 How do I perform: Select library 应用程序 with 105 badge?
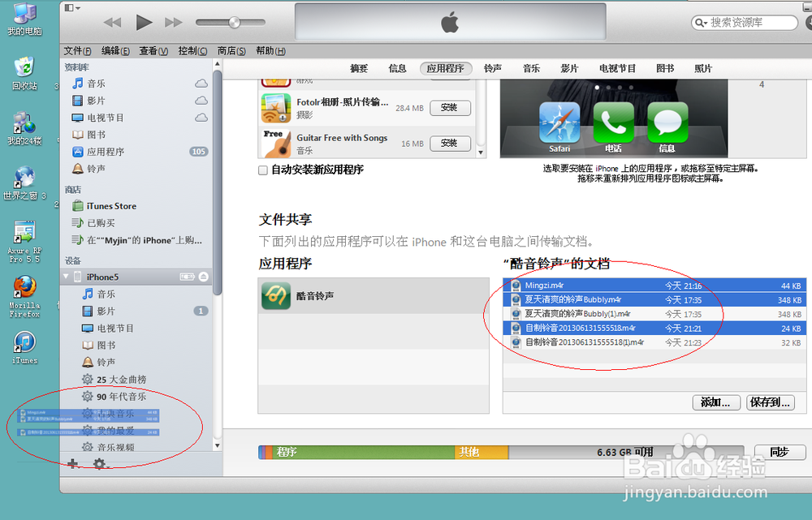pyautogui.click(x=136, y=152)
